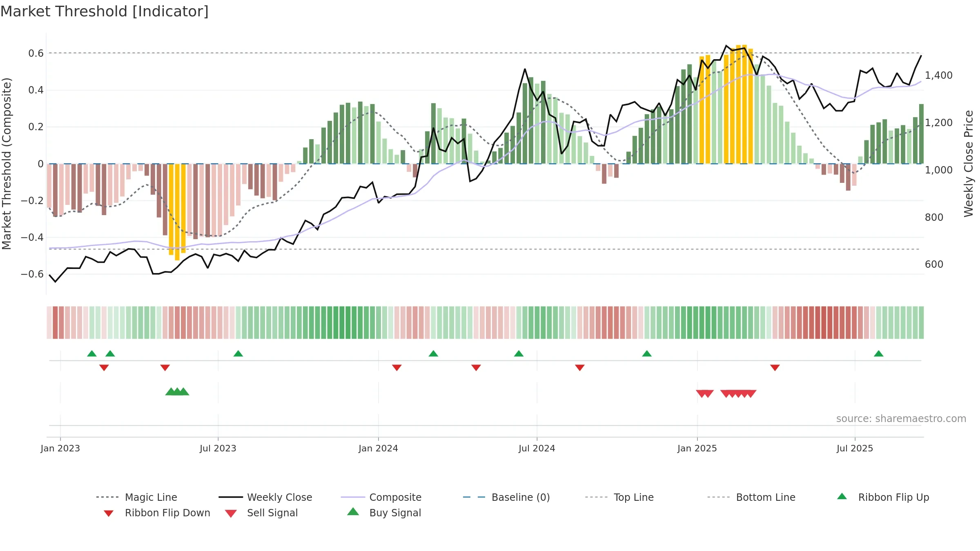
Task: Click the source: sharemaestro.com text
Action: pos(901,419)
